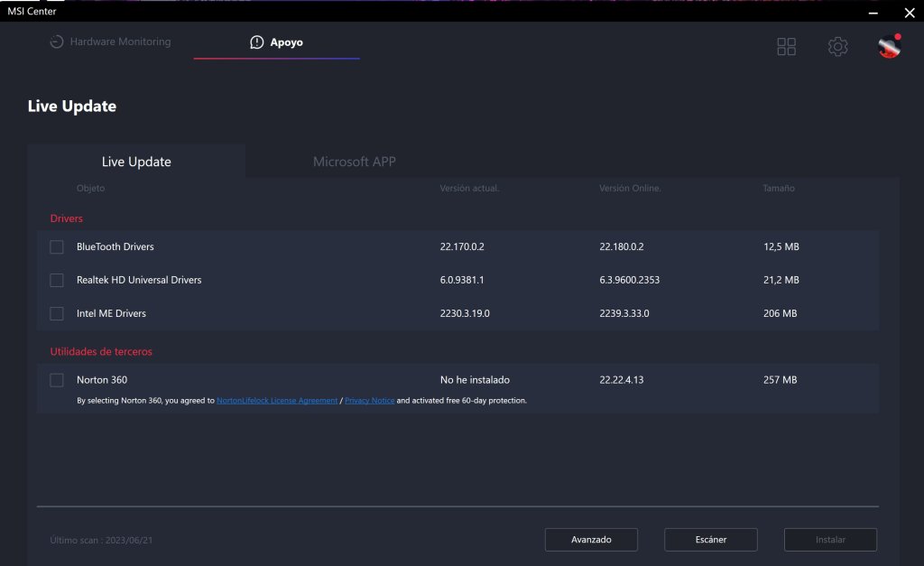The width and height of the screenshot is (924, 566).
Task: Switch to the Microsoft APP tab
Action: (354, 162)
